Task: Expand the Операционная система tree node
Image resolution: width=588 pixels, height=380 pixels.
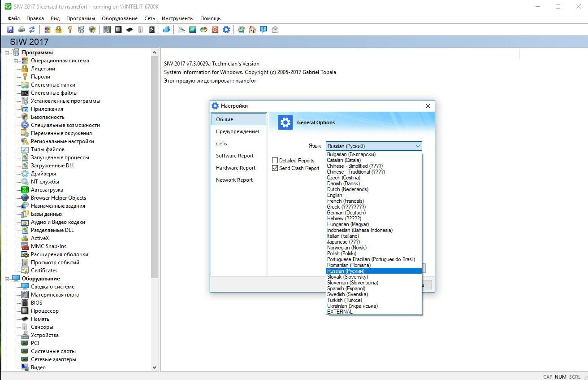Action: pos(16,61)
